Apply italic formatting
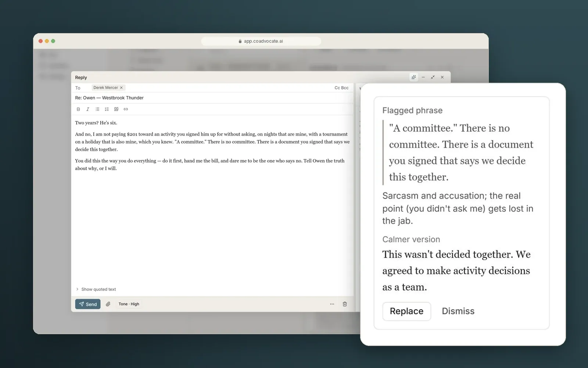Screen dimensions: 588x368 coord(88,109)
